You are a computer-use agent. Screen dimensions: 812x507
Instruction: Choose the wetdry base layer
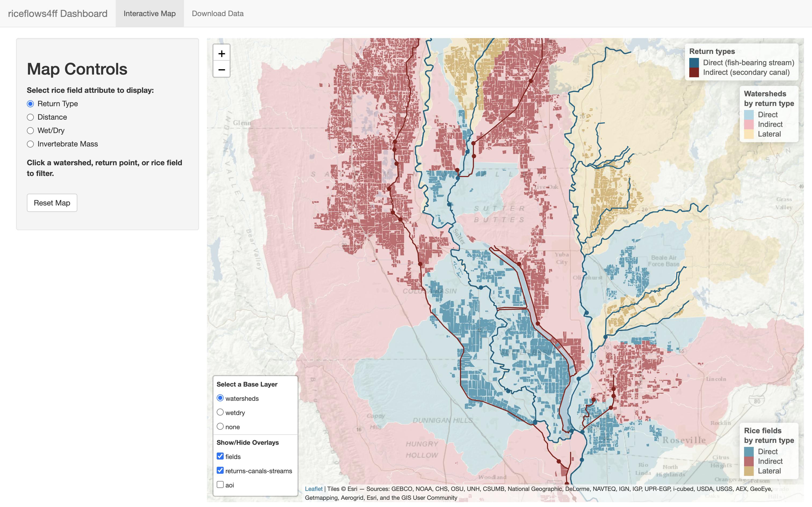point(220,412)
